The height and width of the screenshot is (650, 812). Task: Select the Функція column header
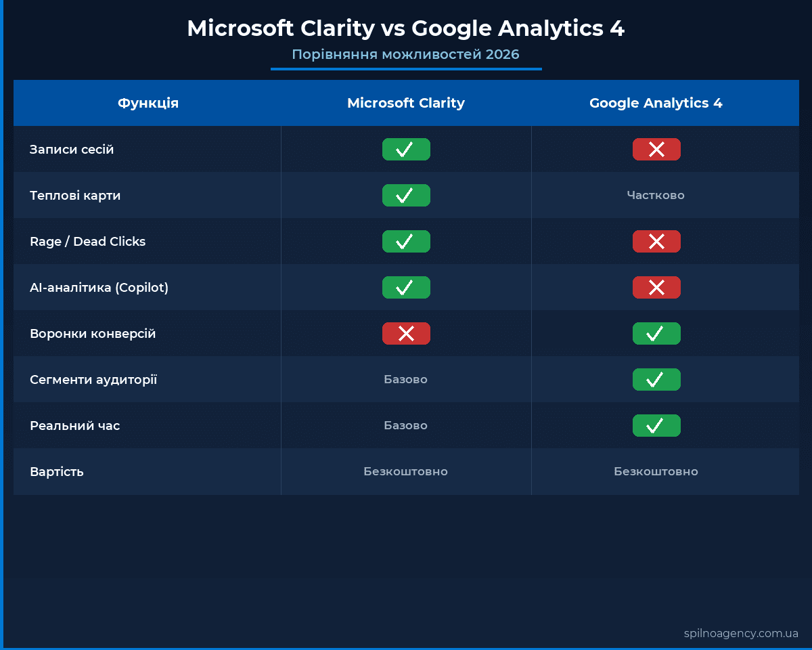(x=148, y=103)
